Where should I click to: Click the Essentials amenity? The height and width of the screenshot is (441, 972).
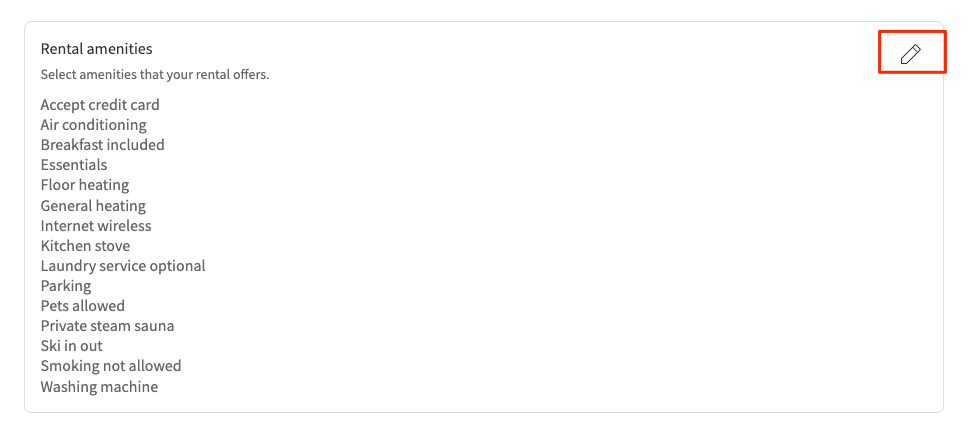(73, 165)
